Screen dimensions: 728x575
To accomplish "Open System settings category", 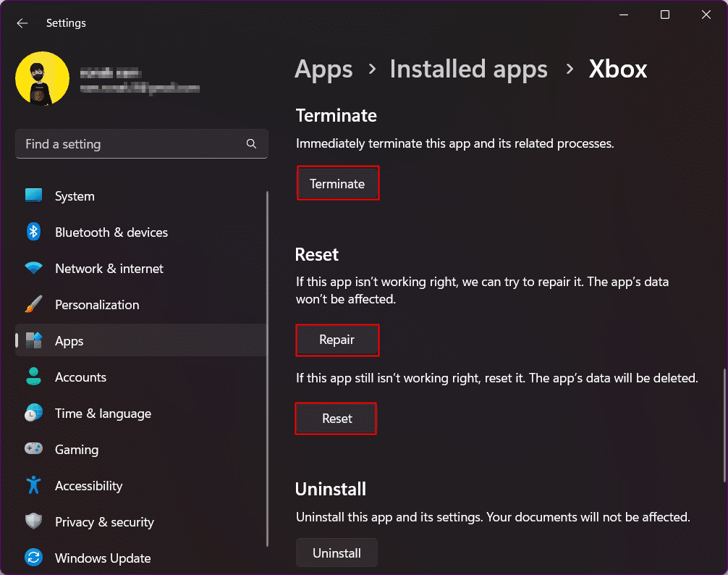I will (141, 196).
